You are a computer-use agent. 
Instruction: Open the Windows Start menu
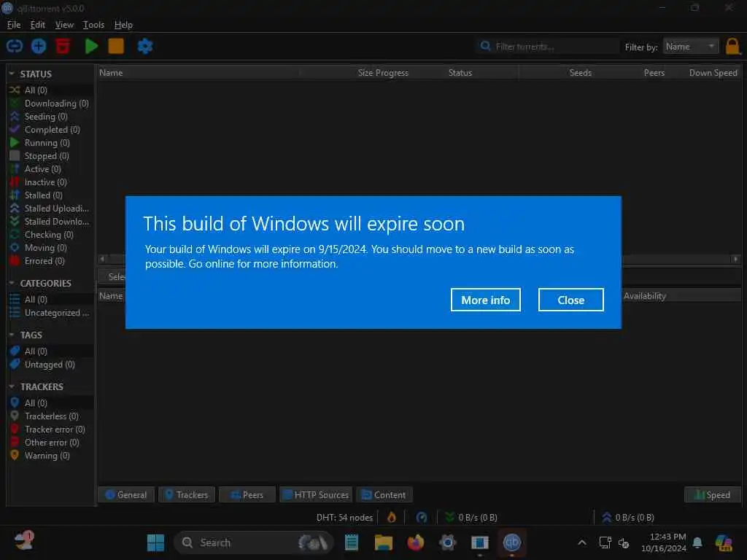point(155,542)
